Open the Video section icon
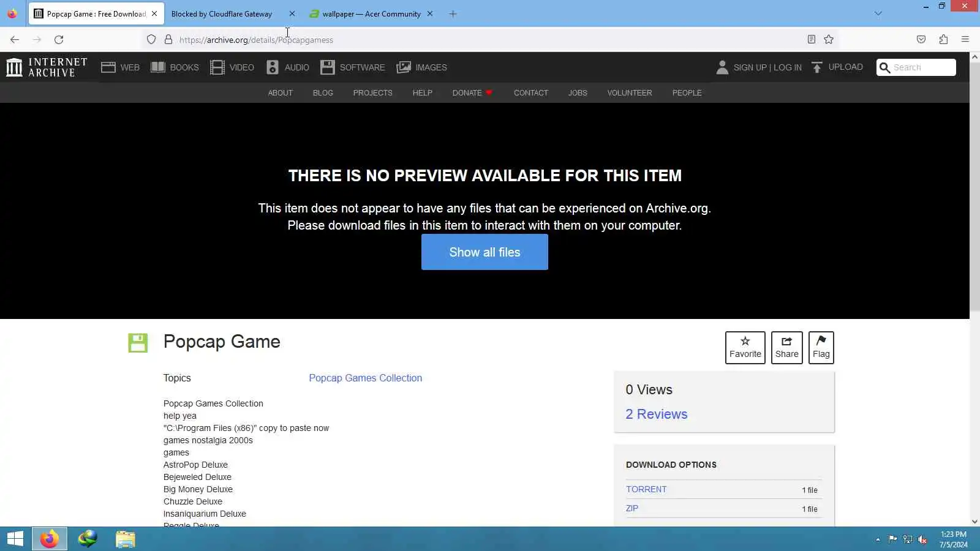 tap(217, 67)
